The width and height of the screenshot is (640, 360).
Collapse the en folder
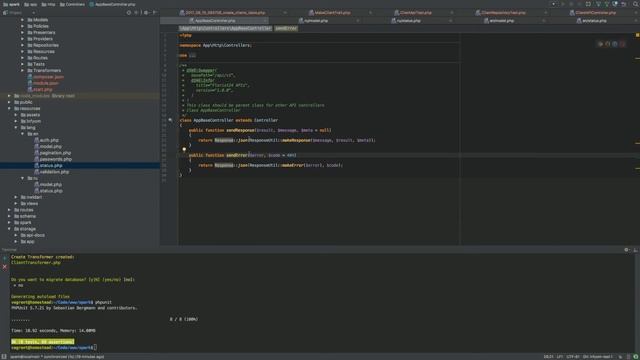[x=22, y=134]
